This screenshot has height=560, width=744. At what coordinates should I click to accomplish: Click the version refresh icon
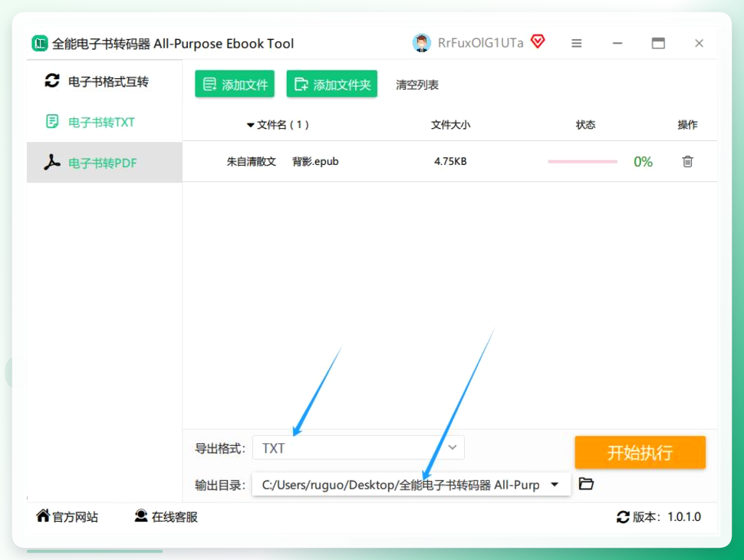pos(623,517)
